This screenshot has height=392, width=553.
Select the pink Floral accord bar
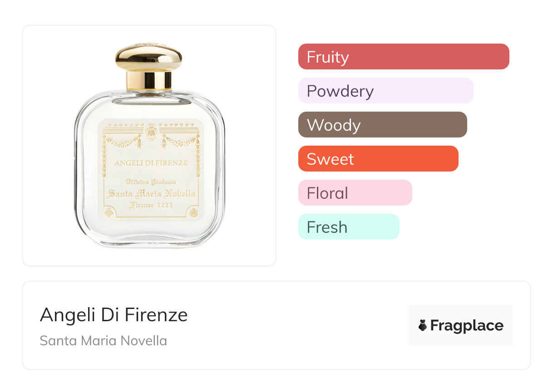355,193
